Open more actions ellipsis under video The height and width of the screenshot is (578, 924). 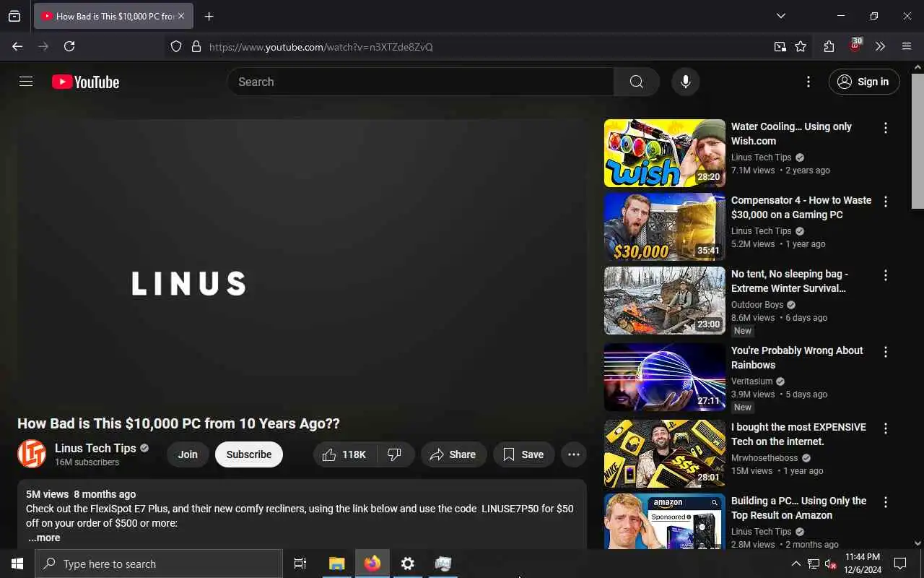pyautogui.click(x=574, y=454)
